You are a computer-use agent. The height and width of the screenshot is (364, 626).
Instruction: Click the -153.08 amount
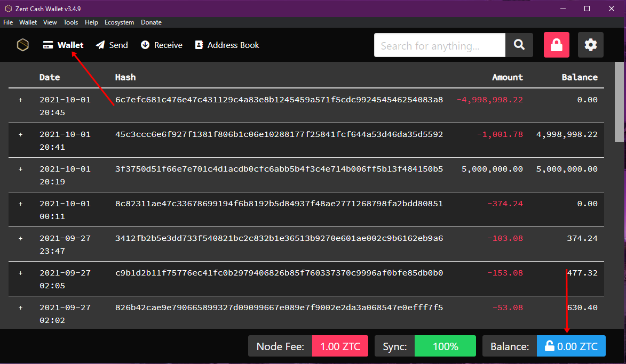[505, 273]
